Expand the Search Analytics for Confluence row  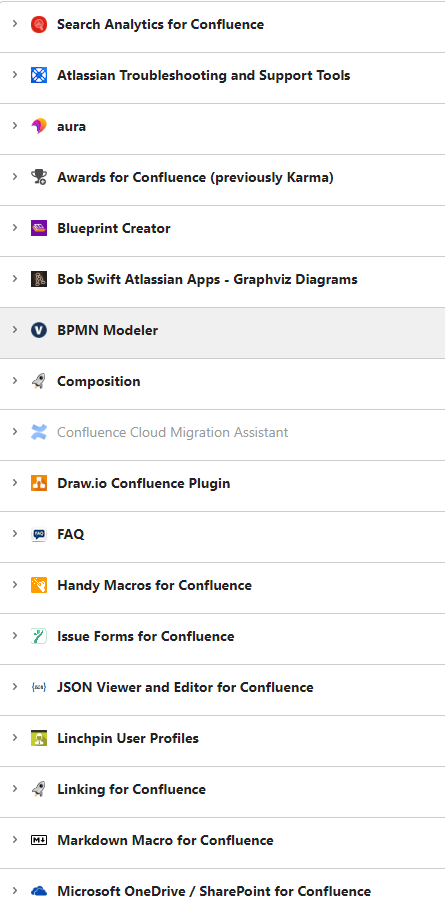(x=15, y=24)
